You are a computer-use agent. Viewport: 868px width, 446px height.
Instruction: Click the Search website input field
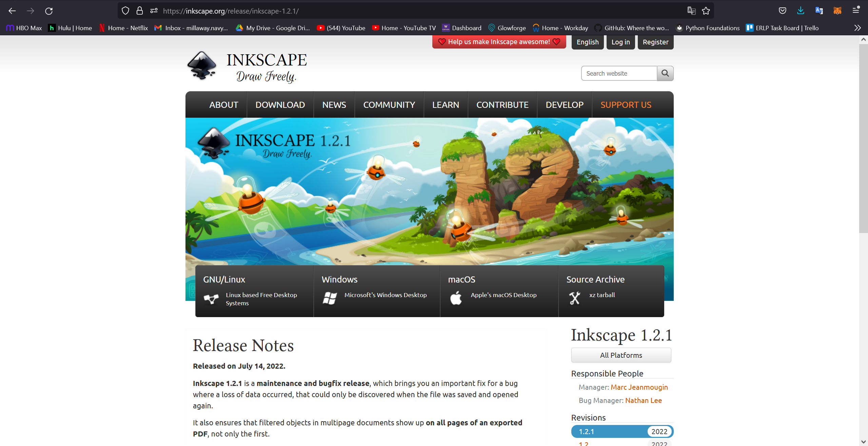619,73
